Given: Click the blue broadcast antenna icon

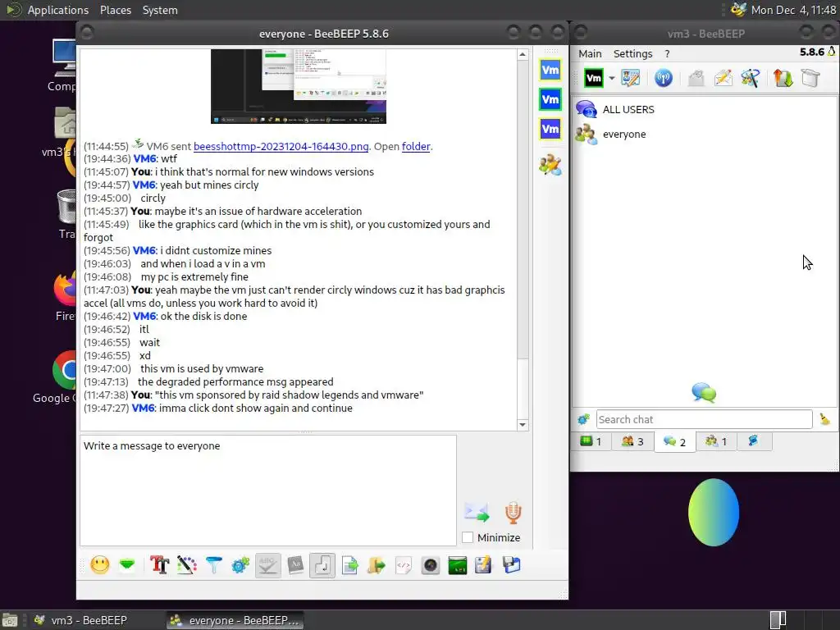Looking at the screenshot, I should (663, 78).
